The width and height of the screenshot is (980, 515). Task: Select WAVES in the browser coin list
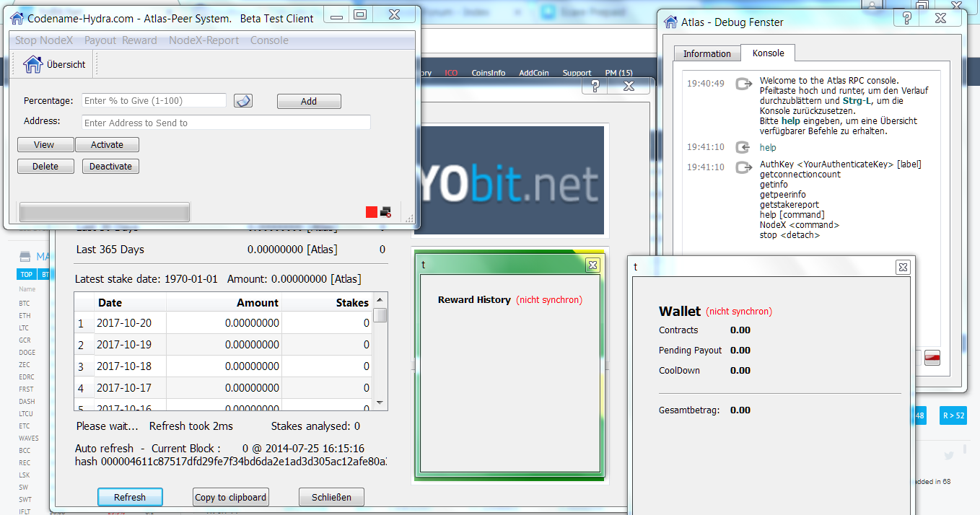(29, 439)
